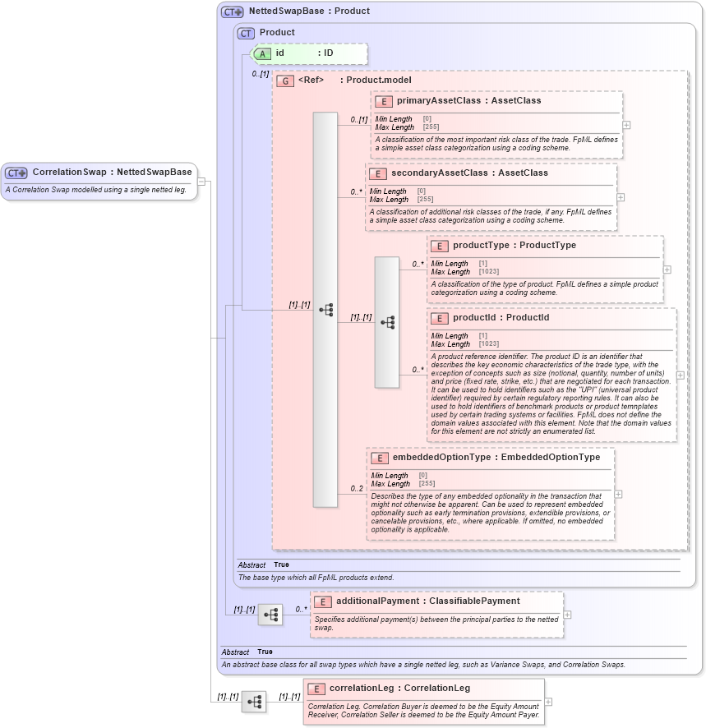The image size is (706, 728).
Task: Click the G group icon of Product.model
Action: tap(285, 81)
